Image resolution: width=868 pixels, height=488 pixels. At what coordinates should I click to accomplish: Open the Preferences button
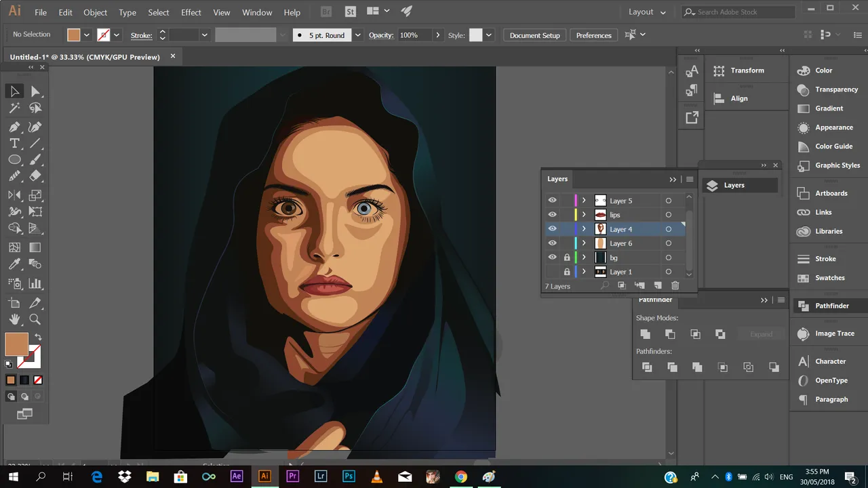click(x=594, y=35)
